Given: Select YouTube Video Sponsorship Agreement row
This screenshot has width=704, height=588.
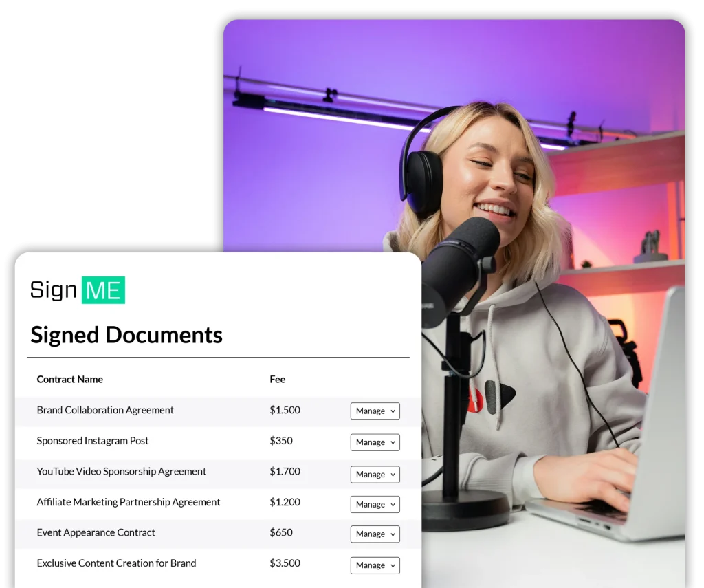Looking at the screenshot, I should [122, 472].
